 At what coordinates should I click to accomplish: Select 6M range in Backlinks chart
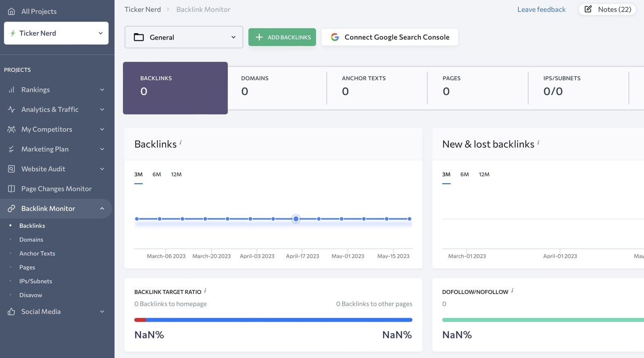(157, 174)
